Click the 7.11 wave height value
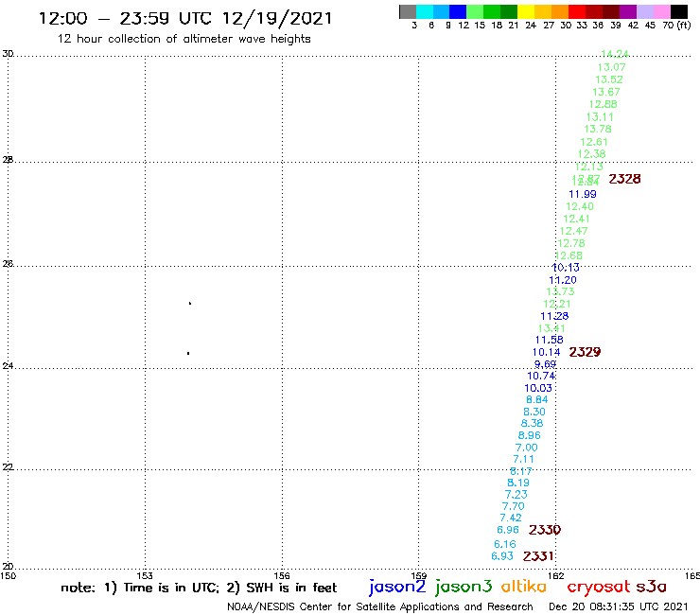The height and width of the screenshot is (615, 700). (523, 460)
